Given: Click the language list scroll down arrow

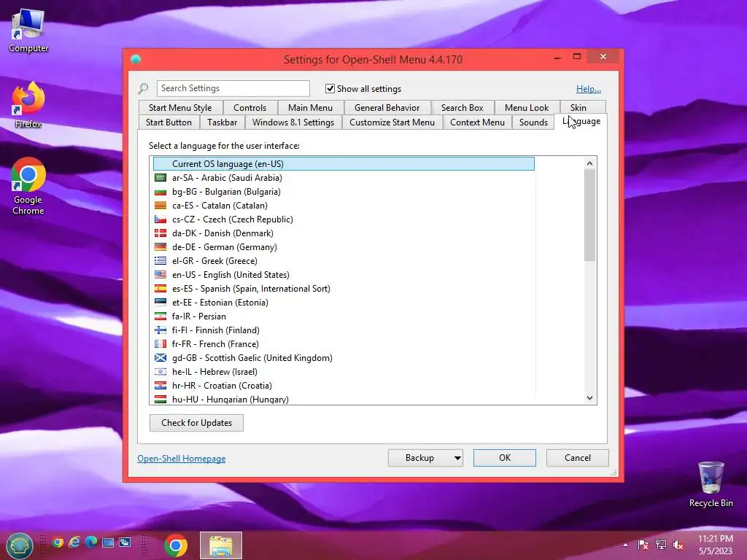Looking at the screenshot, I should (x=589, y=397).
